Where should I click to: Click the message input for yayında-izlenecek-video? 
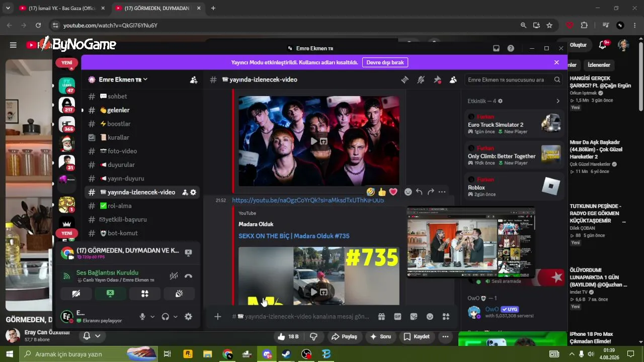pos(300,316)
